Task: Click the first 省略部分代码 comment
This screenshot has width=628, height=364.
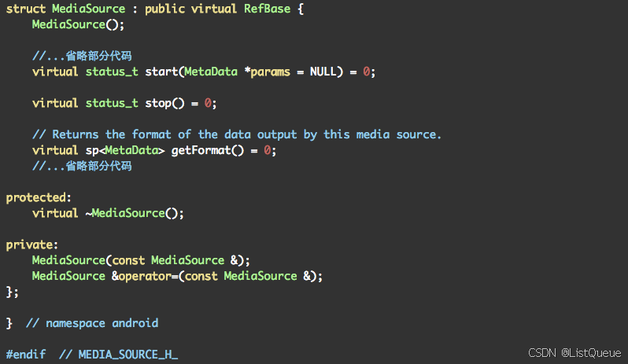Action: click(82, 56)
